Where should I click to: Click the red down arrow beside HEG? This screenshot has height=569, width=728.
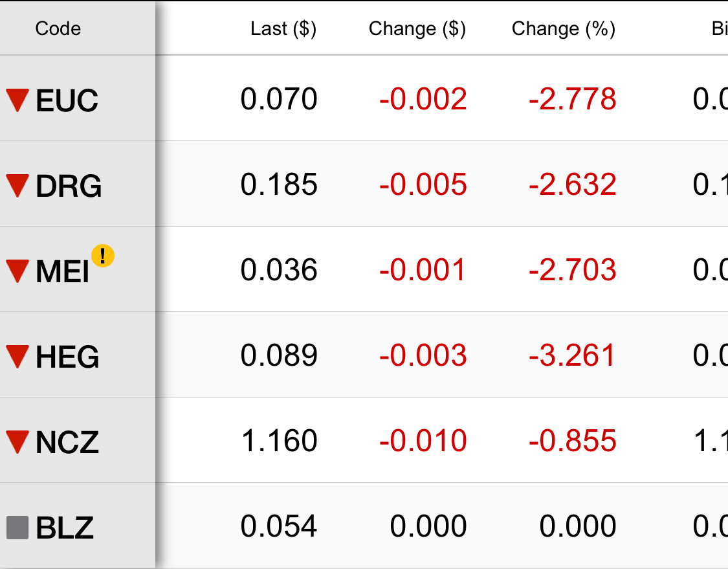[x=17, y=357]
